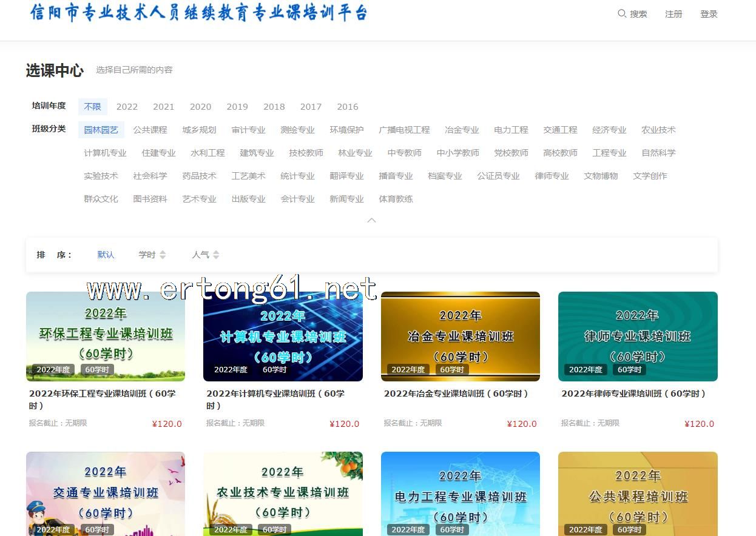Click the platform title logo
Screen dimensions: 756x536
pos(199,13)
